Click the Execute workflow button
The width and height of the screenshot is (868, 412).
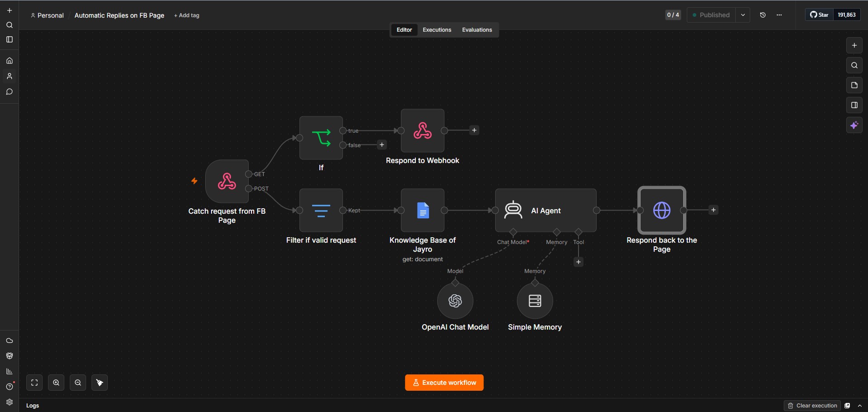[444, 383]
